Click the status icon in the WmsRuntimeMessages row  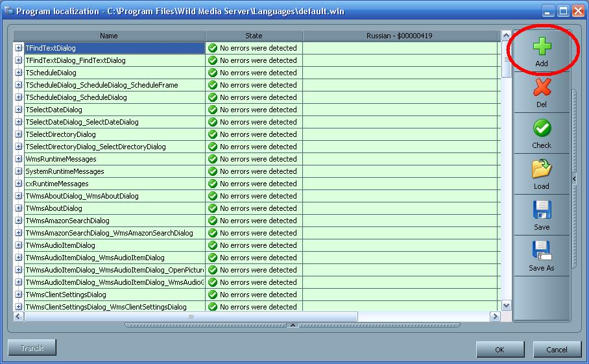point(212,159)
